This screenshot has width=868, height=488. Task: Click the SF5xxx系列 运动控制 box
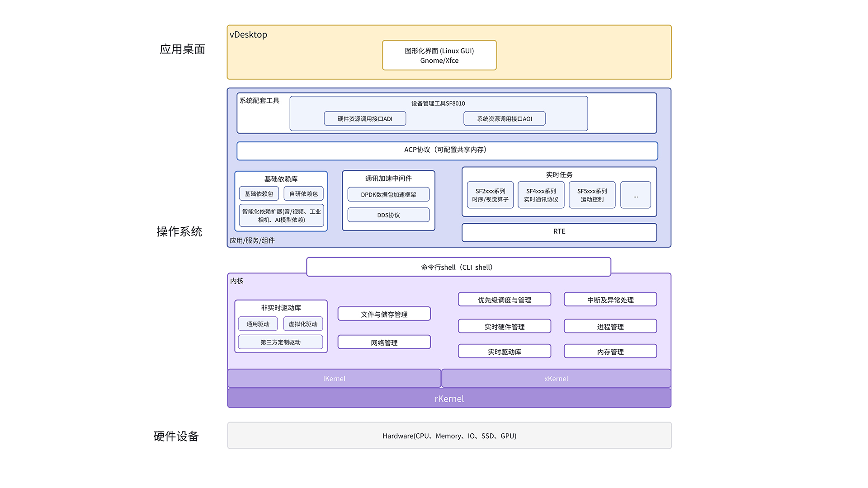pos(592,195)
